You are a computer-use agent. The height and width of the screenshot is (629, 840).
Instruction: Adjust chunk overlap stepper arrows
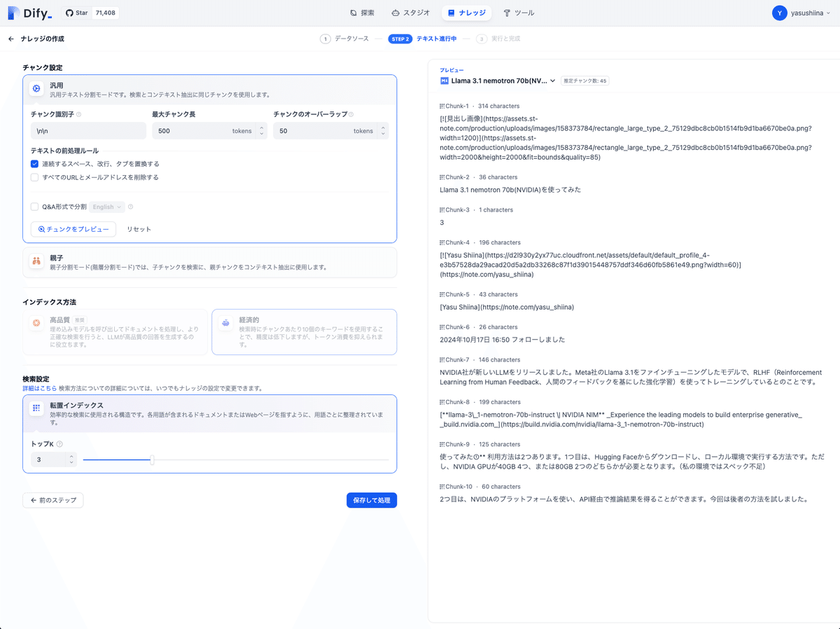(x=383, y=131)
